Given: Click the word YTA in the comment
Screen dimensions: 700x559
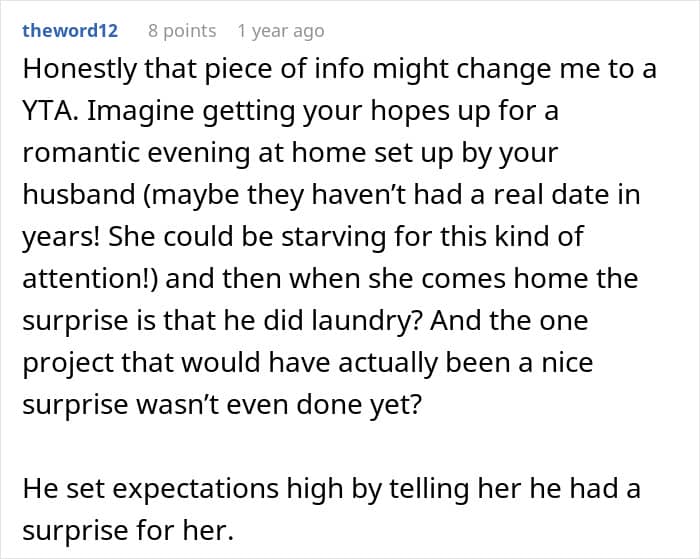Looking at the screenshot, I should 48,112.
